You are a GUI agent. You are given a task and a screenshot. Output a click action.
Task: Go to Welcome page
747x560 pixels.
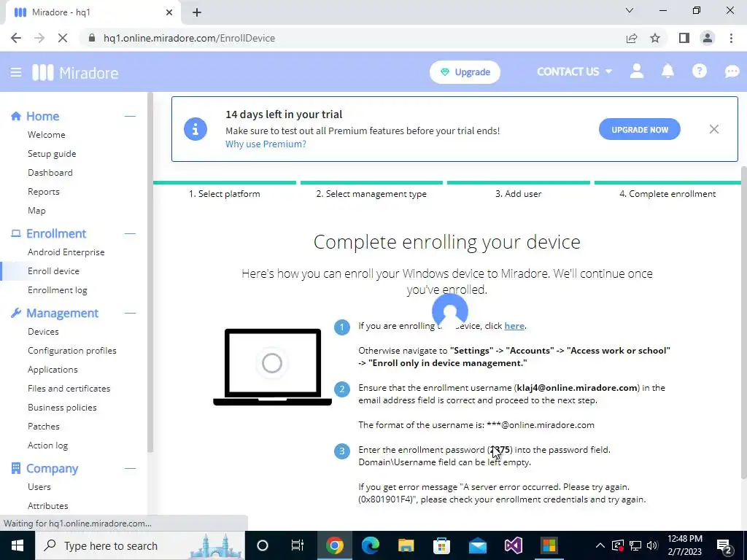tap(46, 135)
